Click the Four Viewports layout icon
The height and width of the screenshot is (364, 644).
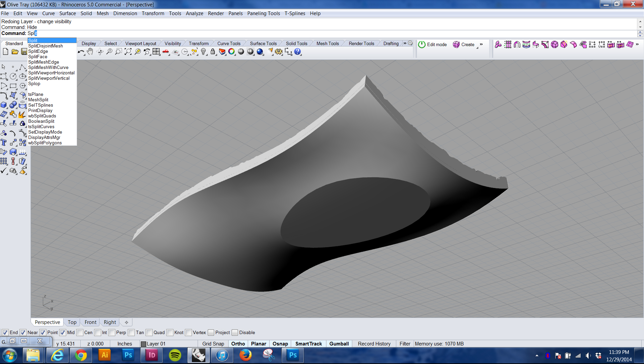pos(156,52)
